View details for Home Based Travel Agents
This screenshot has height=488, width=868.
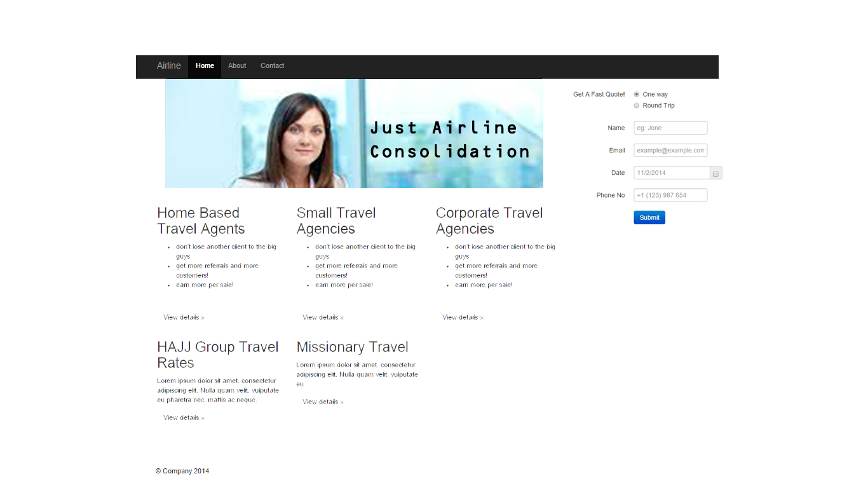tap(184, 317)
